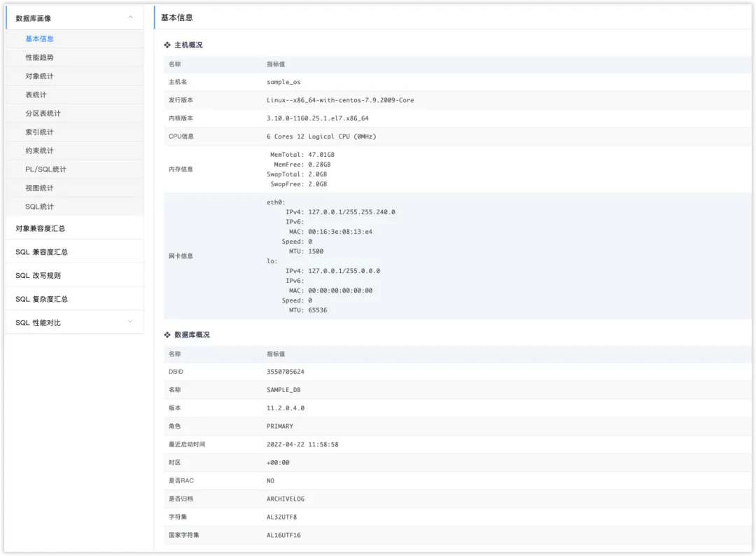This screenshot has height=556, width=756.
Task: Navigate to 约束统计
Action: [x=39, y=151]
